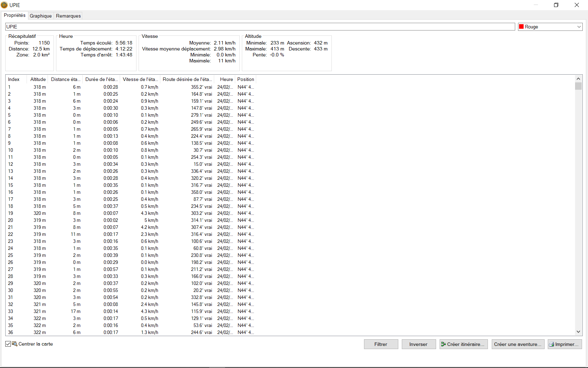Viewport: 588px width, 368px height.
Task: Sort by the Vitesse de l'éta... column header
Action: click(x=140, y=79)
